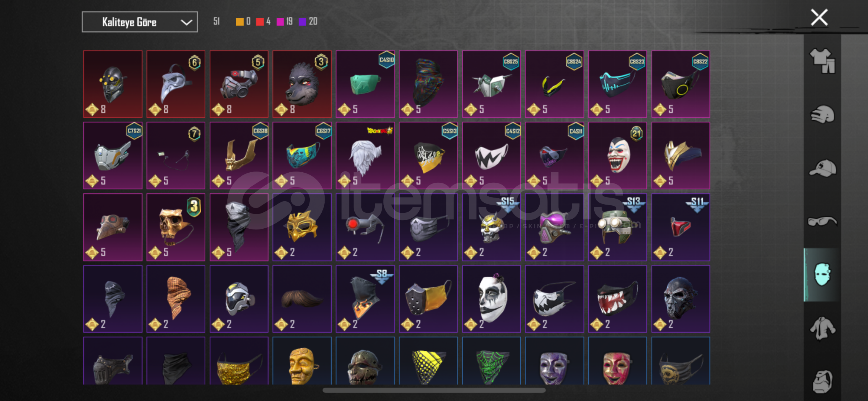Select the golden skull mask item

tap(176, 227)
